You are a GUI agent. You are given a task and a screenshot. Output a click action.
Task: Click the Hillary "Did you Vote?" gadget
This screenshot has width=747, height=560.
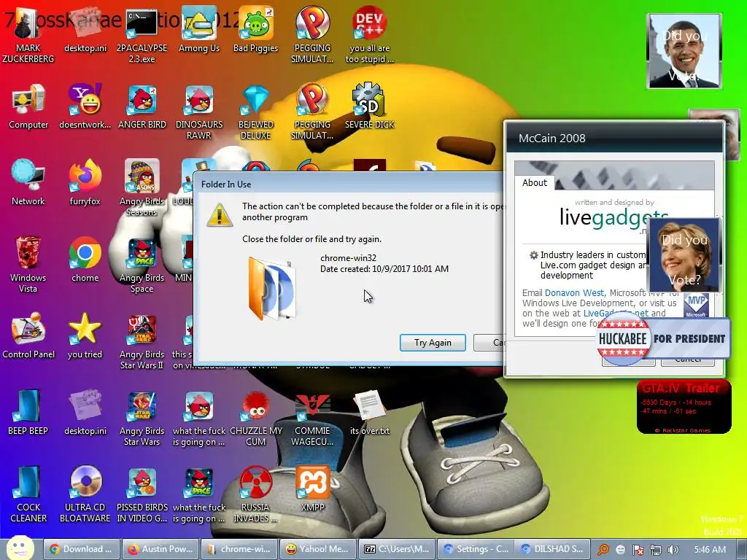[x=684, y=255]
